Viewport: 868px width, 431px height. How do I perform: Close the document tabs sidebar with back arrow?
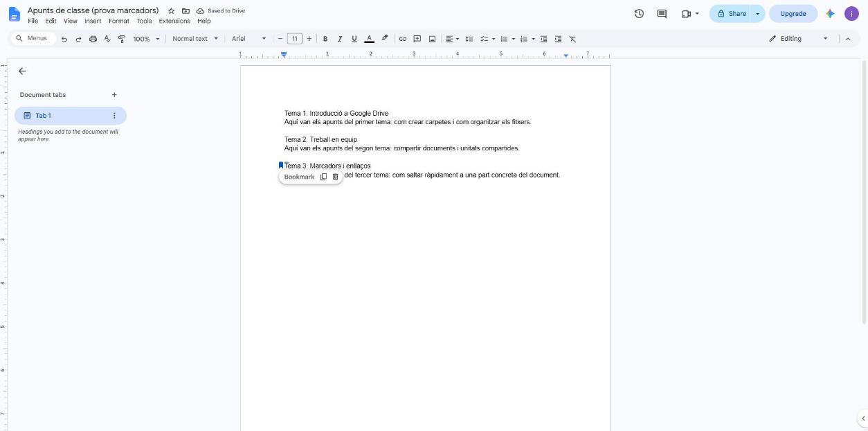(22, 71)
